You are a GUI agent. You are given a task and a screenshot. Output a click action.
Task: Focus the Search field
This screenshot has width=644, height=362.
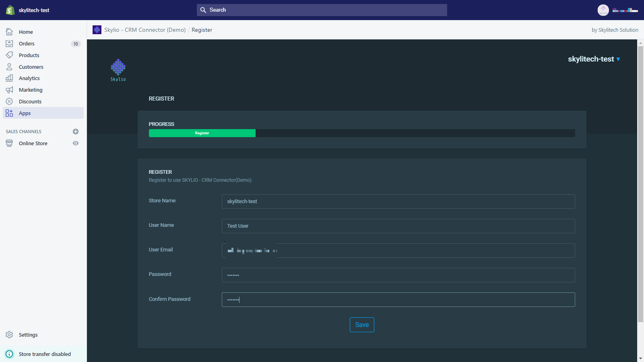coord(322,10)
